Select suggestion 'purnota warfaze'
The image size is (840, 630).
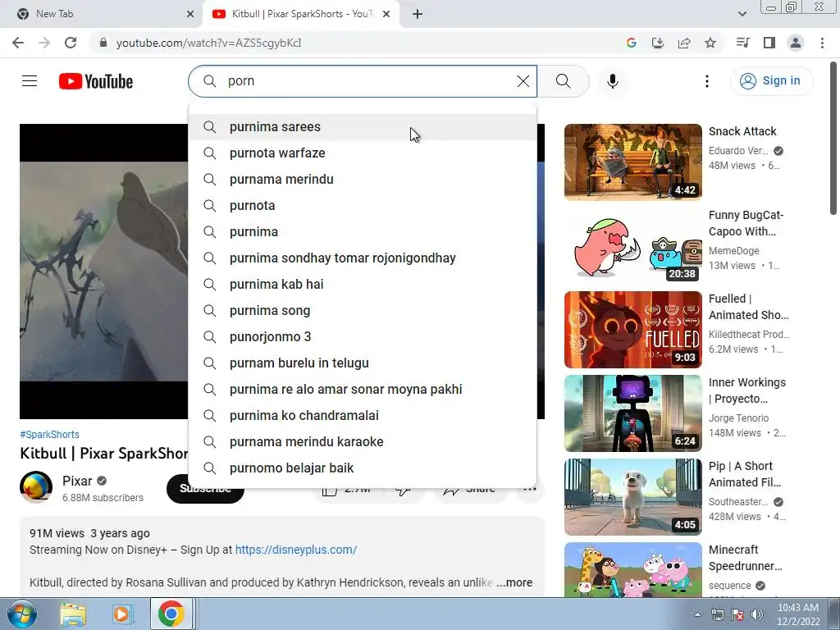[362, 153]
